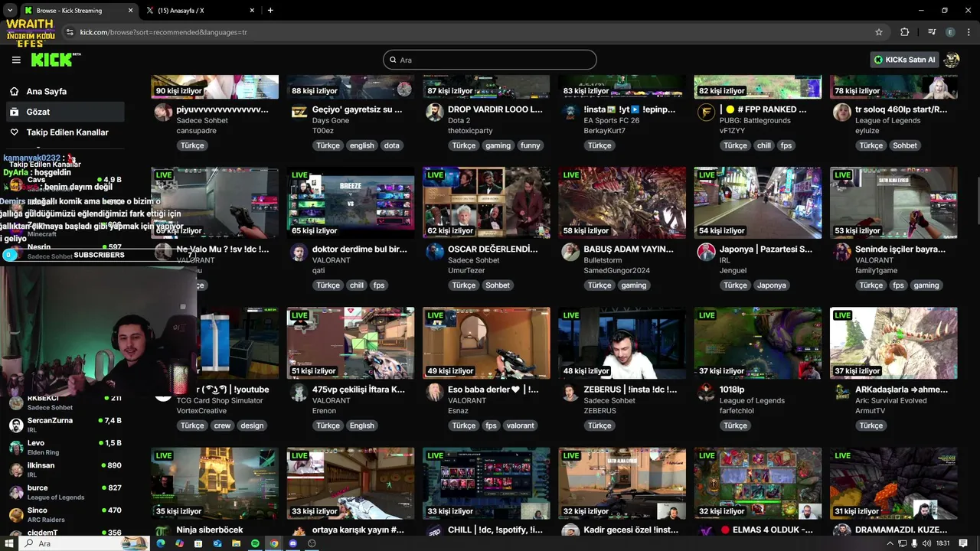Toggle bookmark star for this page
This screenshot has height=551, width=980.
coord(879,32)
